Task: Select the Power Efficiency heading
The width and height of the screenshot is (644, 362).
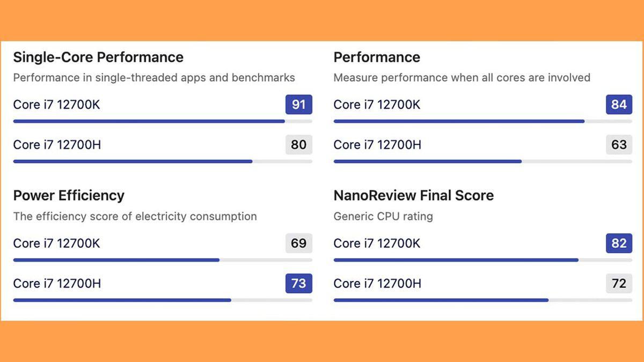Action: pyautogui.click(x=69, y=196)
